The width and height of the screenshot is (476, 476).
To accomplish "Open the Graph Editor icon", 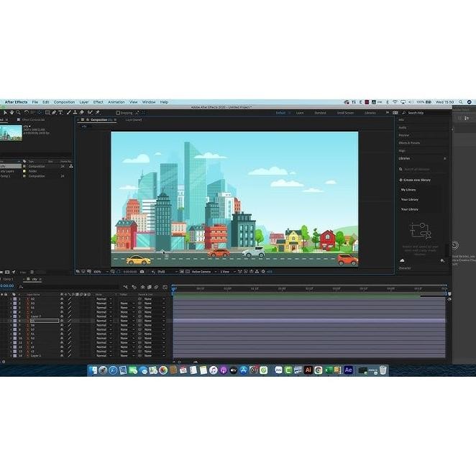I will (x=165, y=287).
